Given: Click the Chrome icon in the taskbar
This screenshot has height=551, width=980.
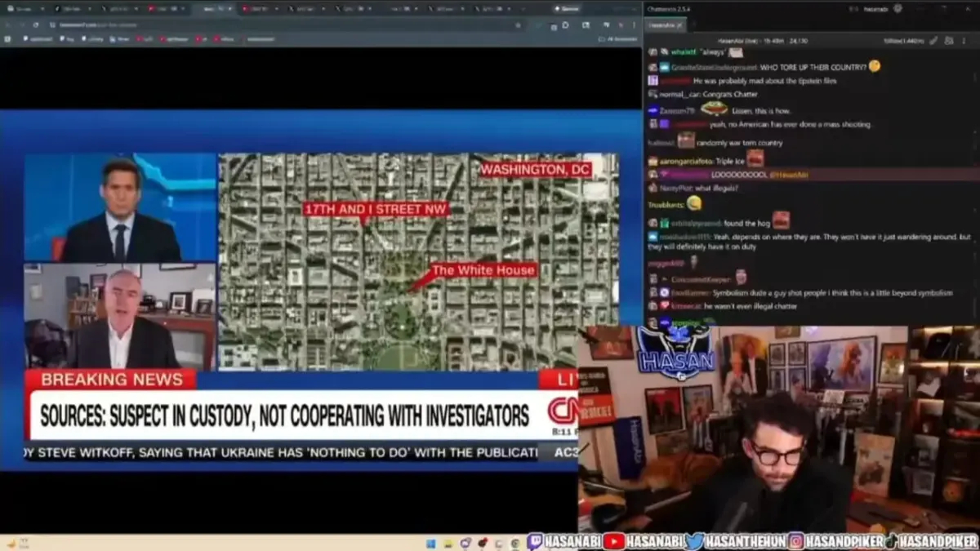Looking at the screenshot, I should (515, 543).
